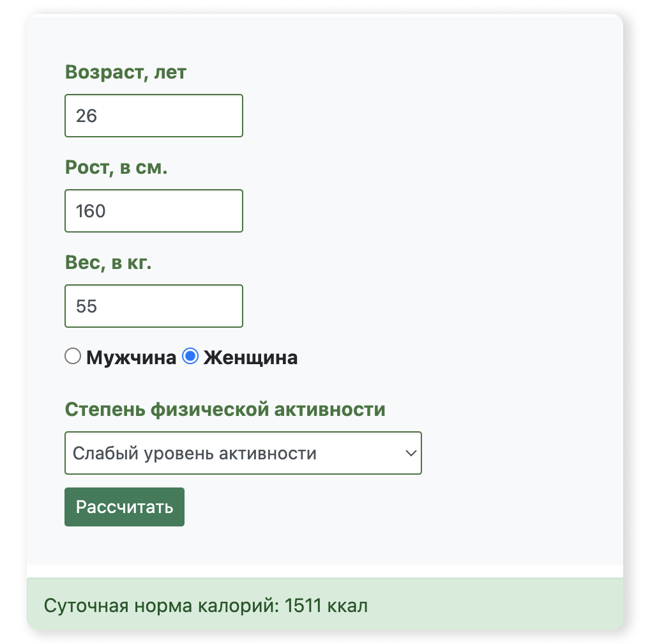The image size is (650, 644).
Task: Click the dropdown chevron on activity selector
Action: [412, 453]
